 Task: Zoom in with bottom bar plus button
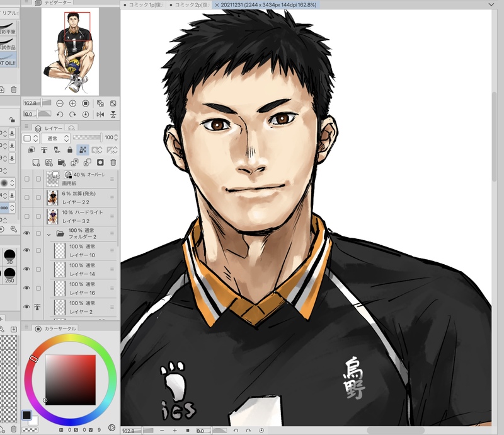pyautogui.click(x=175, y=431)
